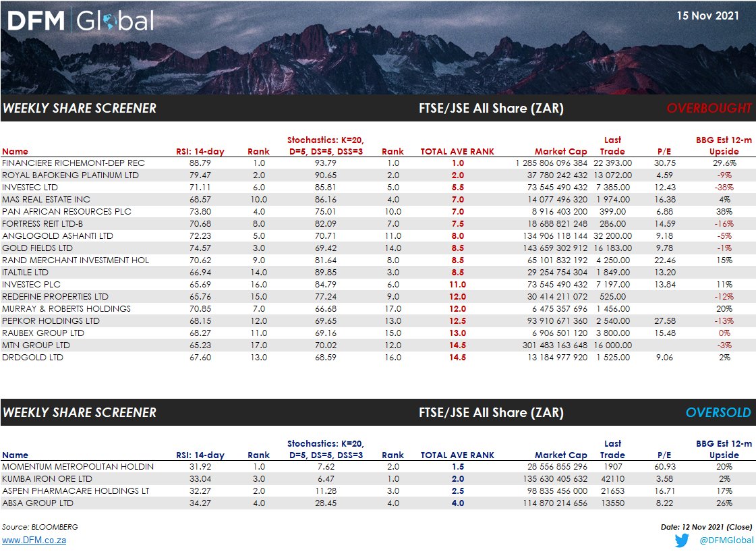This screenshot has width=756, height=558.
Task: Click the DFM Global logo
Action: coord(80,21)
